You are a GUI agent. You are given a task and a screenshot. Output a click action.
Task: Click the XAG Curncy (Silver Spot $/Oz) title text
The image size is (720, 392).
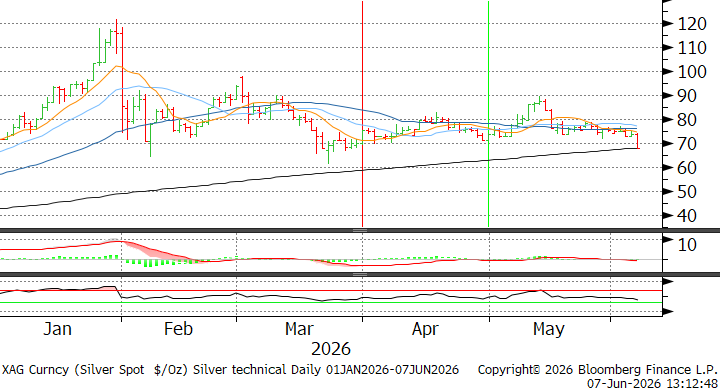pyautogui.click(x=95, y=370)
